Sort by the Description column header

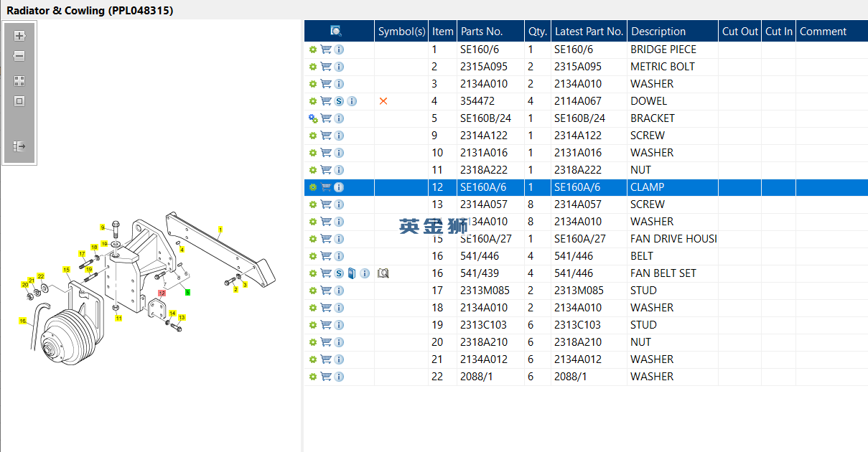pos(673,31)
